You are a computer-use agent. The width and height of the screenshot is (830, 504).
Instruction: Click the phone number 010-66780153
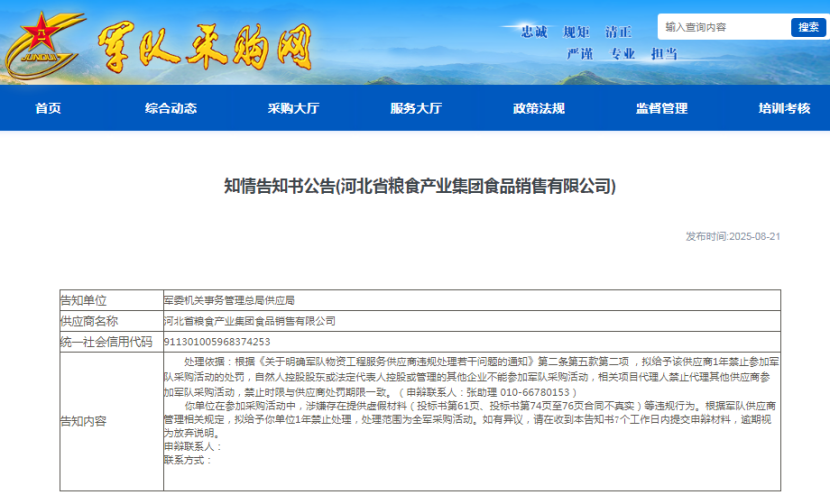535,392
